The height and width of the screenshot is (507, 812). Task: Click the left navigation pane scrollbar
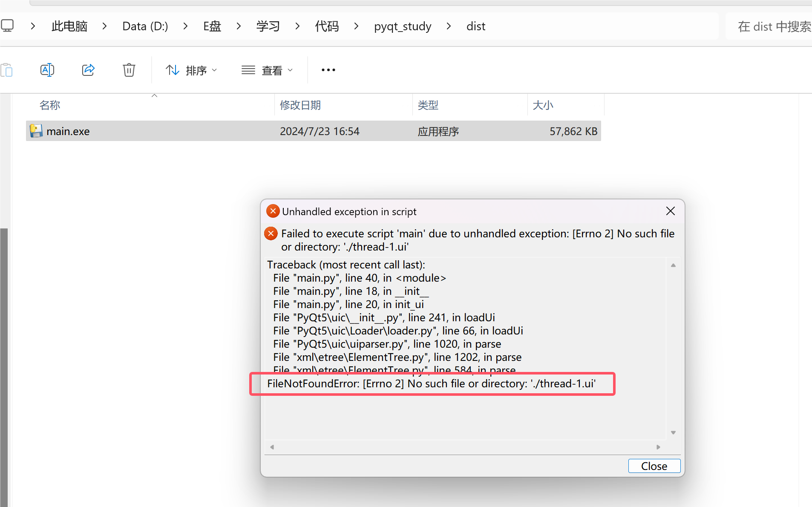(x=4, y=368)
